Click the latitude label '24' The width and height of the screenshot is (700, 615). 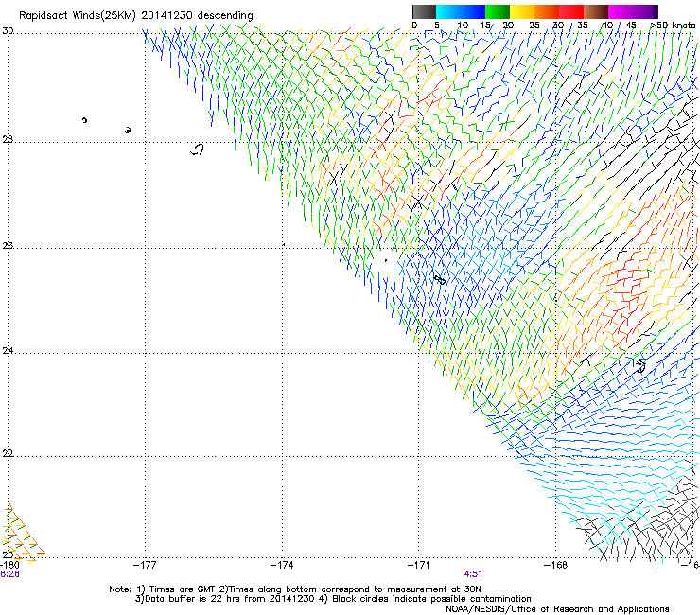[8, 351]
